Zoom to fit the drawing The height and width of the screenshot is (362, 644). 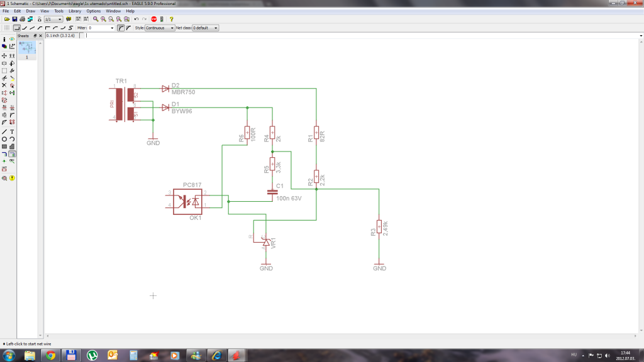click(96, 19)
